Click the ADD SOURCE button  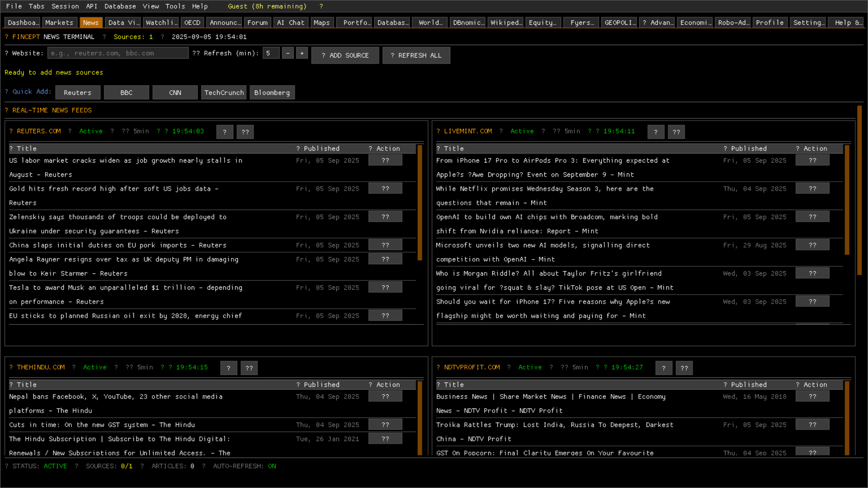[x=345, y=55]
